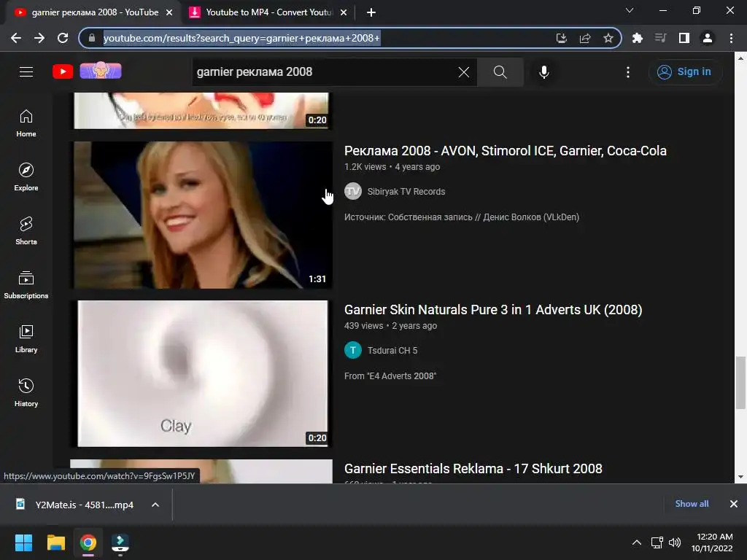Open volume control in system tray
This screenshot has width=747, height=560.
point(675,542)
